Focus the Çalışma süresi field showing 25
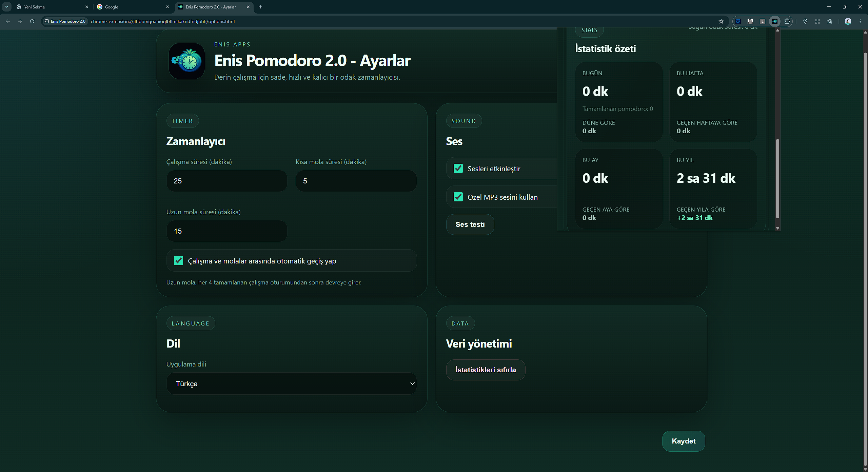868x472 pixels. tap(227, 181)
